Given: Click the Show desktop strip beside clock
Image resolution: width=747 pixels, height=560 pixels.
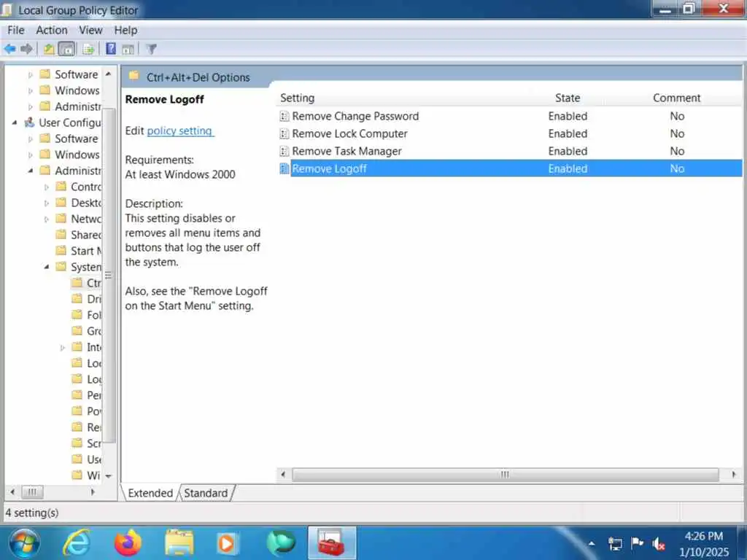Looking at the screenshot, I should click(742, 542).
